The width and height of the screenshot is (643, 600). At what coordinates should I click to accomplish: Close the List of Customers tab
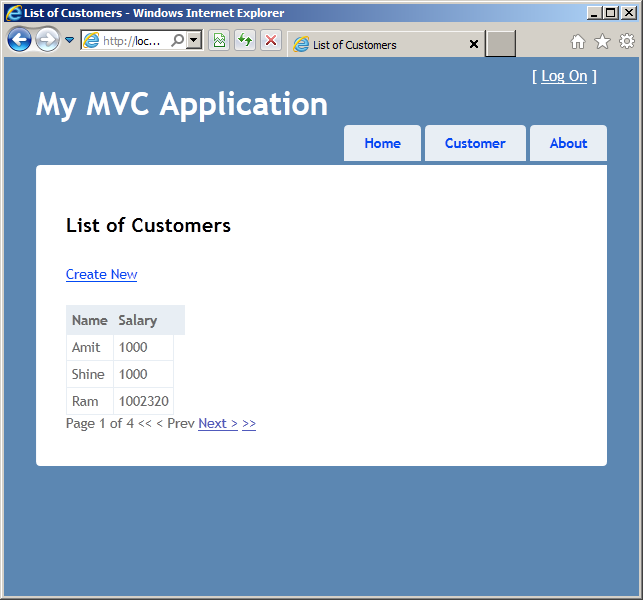coord(474,44)
